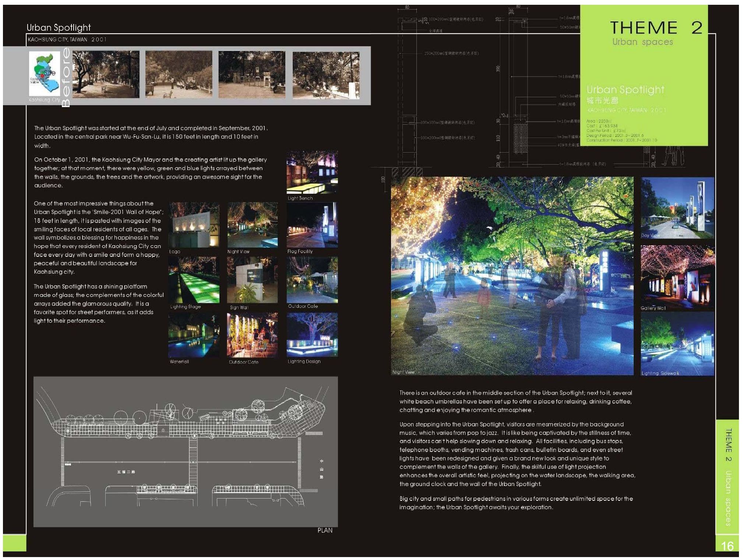The height and width of the screenshot is (560, 743).
Task: Click the 'Gallery Wall' caption
Action: (653, 308)
